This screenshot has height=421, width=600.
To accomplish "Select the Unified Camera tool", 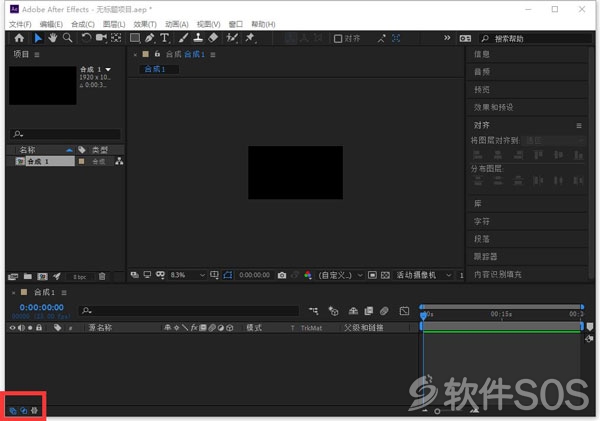I will [x=101, y=38].
